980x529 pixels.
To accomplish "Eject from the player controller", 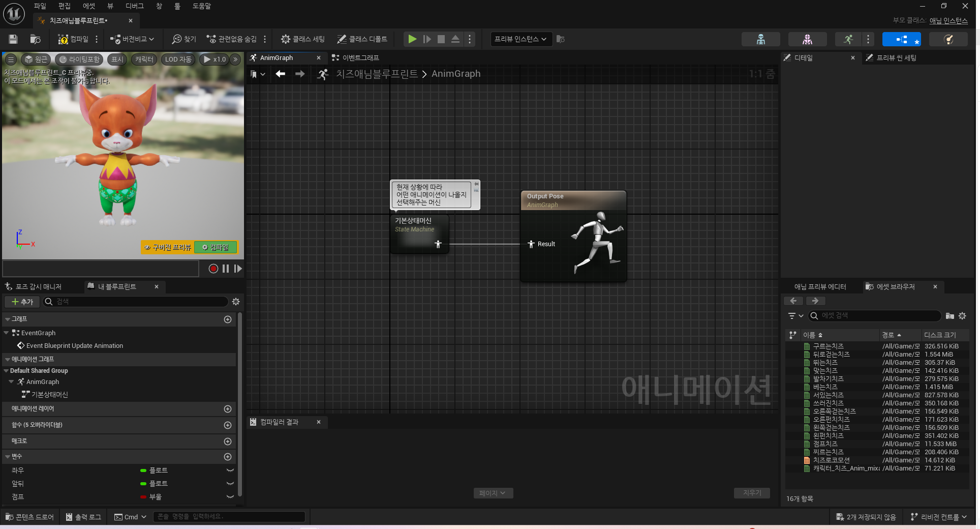I will 455,39.
